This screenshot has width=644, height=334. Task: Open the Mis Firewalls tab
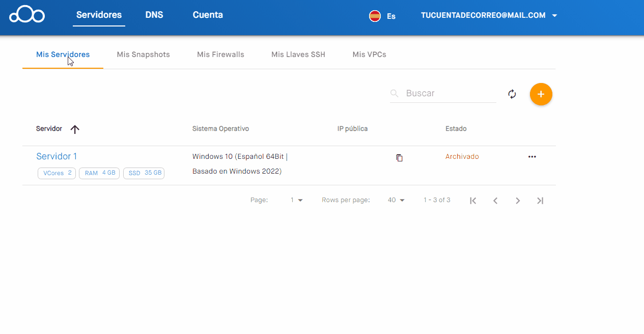point(220,54)
